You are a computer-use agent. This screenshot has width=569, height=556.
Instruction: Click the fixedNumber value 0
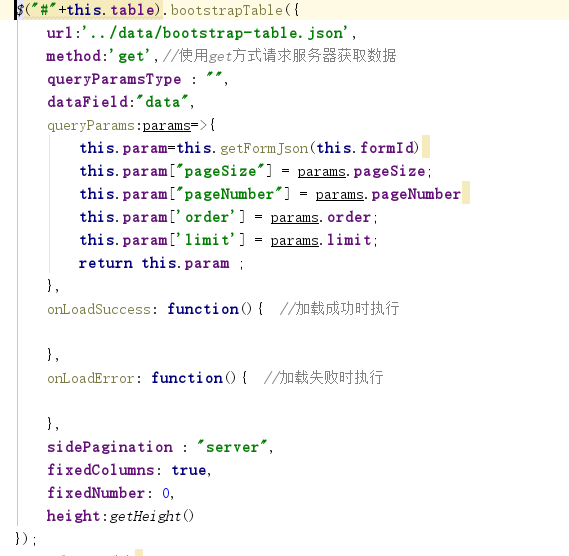tap(166, 493)
